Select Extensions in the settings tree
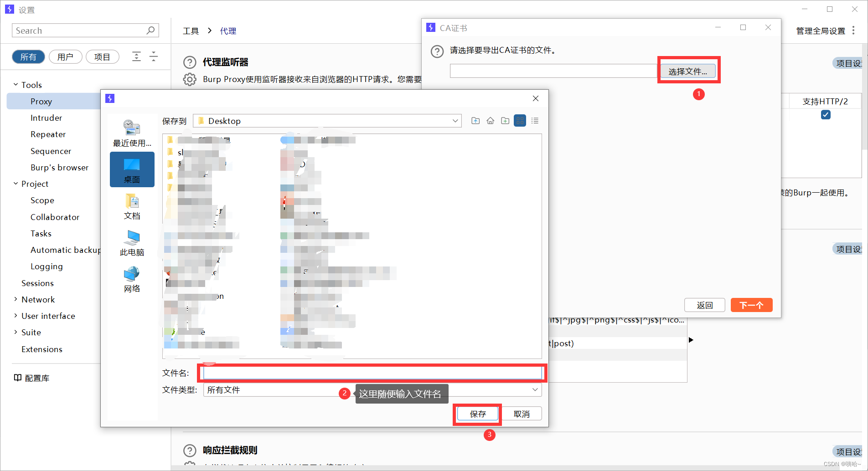 pos(41,349)
